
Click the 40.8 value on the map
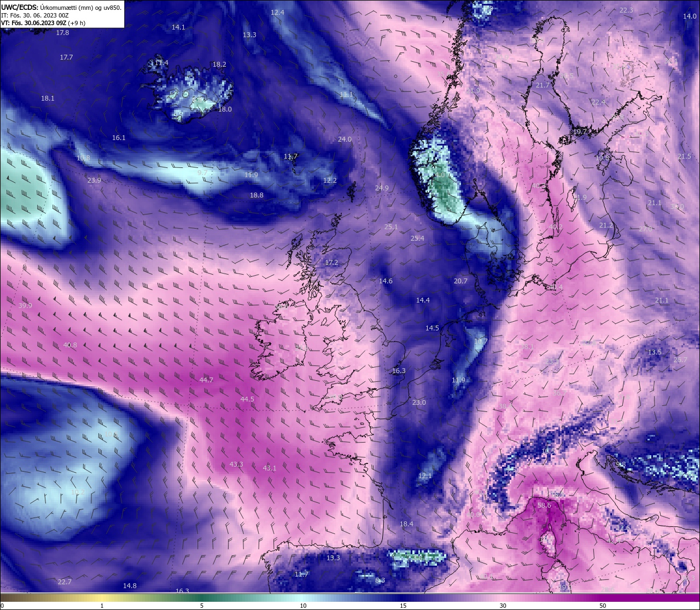click(70, 345)
